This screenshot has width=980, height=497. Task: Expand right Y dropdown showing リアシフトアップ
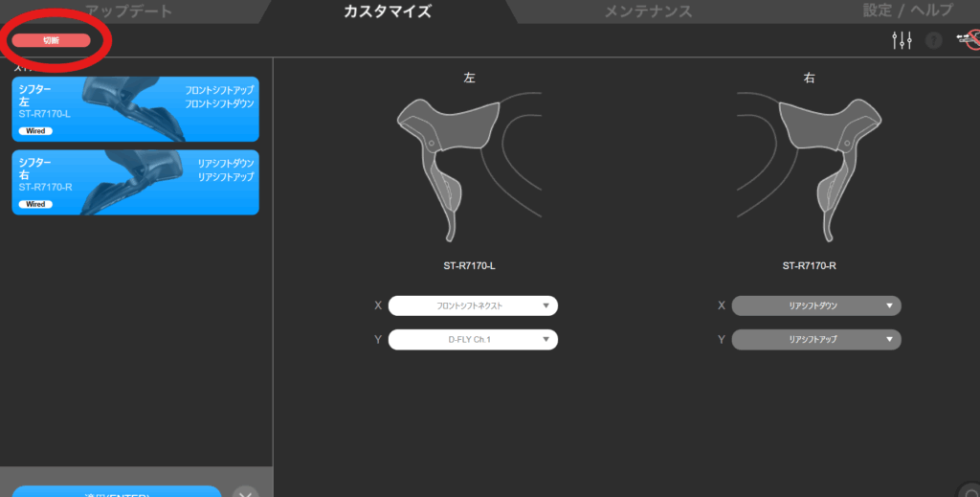(815, 339)
